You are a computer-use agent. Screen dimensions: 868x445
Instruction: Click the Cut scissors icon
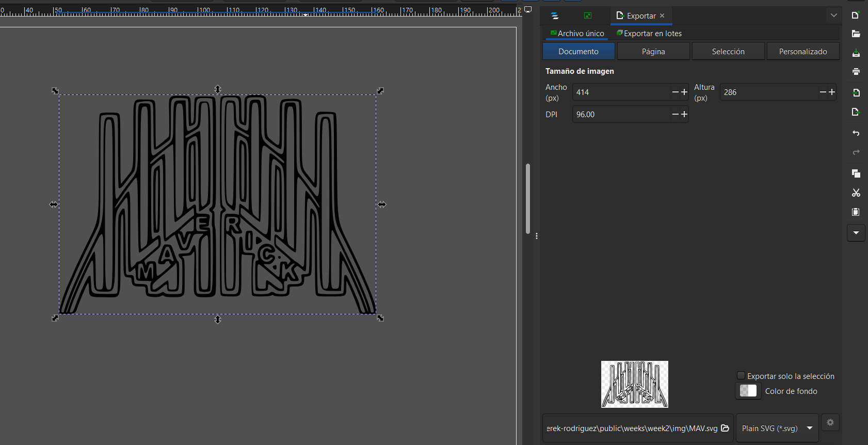(856, 193)
